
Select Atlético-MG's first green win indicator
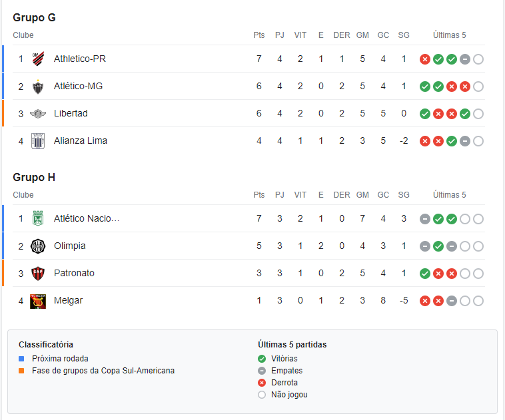(x=425, y=87)
